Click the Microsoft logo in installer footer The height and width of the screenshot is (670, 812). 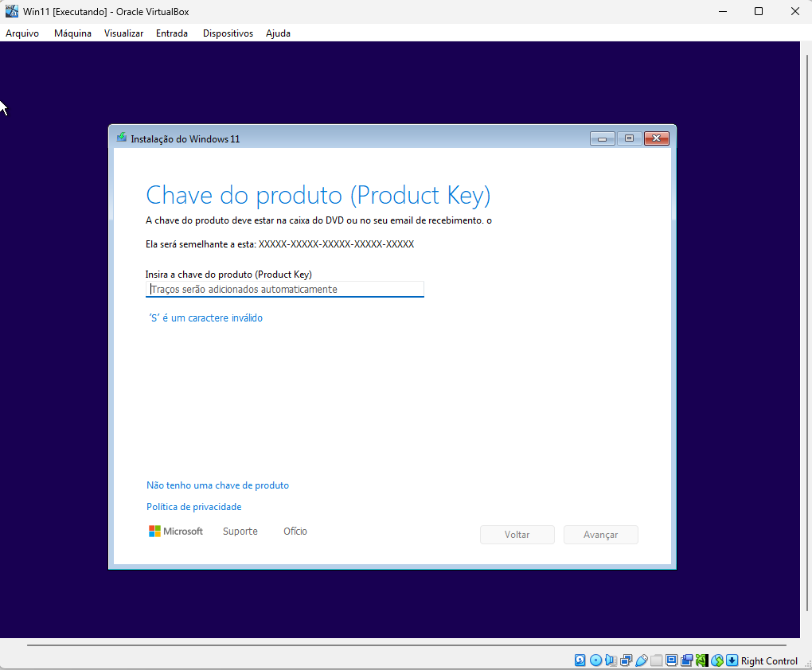coord(176,532)
